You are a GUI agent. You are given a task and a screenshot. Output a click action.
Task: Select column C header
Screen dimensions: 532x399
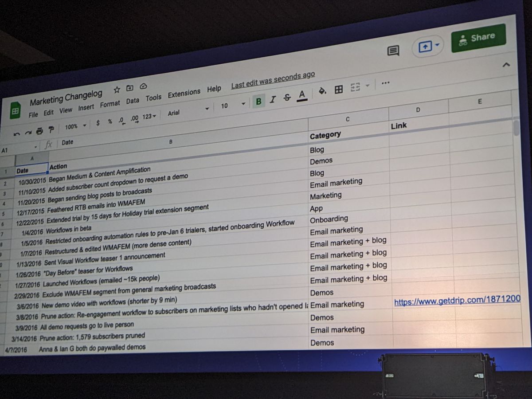click(348, 119)
